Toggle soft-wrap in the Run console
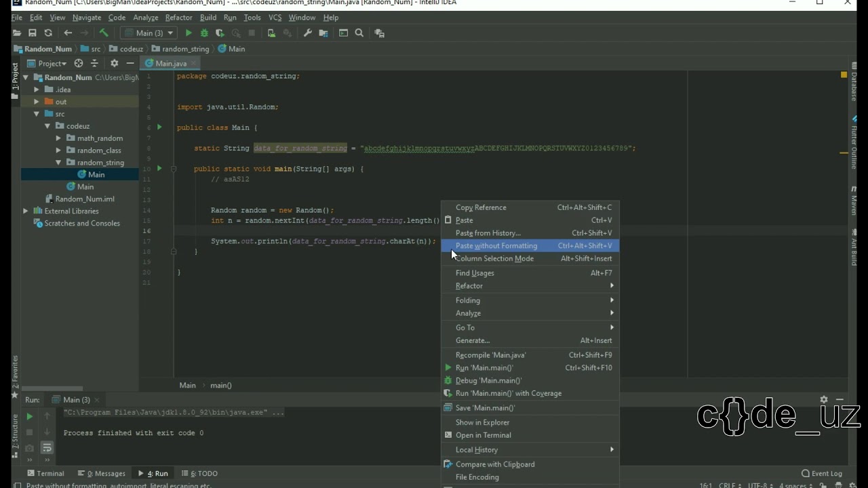Image resolution: width=868 pixels, height=488 pixels. pyautogui.click(x=47, y=448)
